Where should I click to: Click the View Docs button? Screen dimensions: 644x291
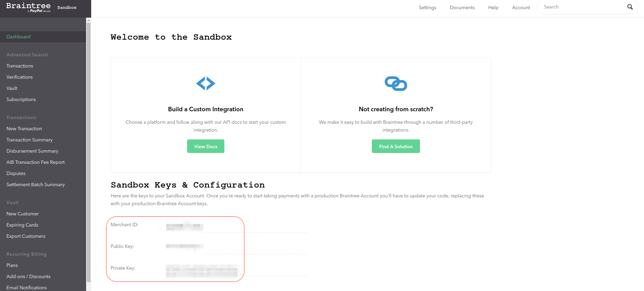206,146
